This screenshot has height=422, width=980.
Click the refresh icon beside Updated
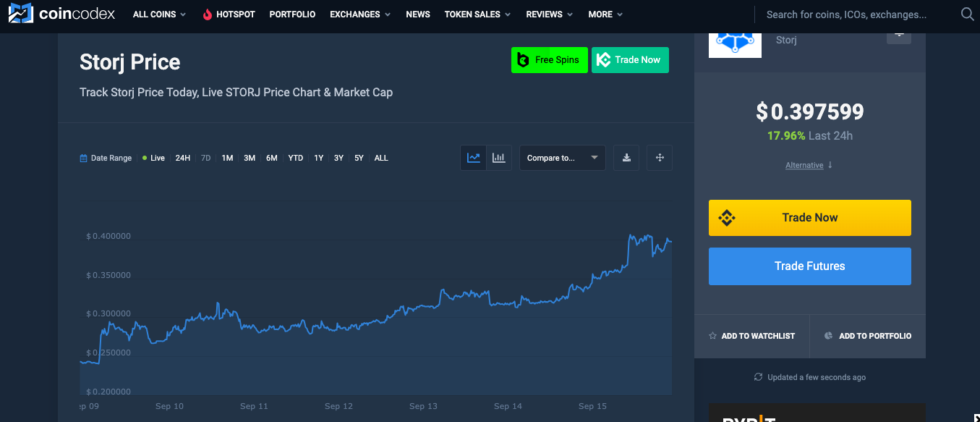coord(758,377)
